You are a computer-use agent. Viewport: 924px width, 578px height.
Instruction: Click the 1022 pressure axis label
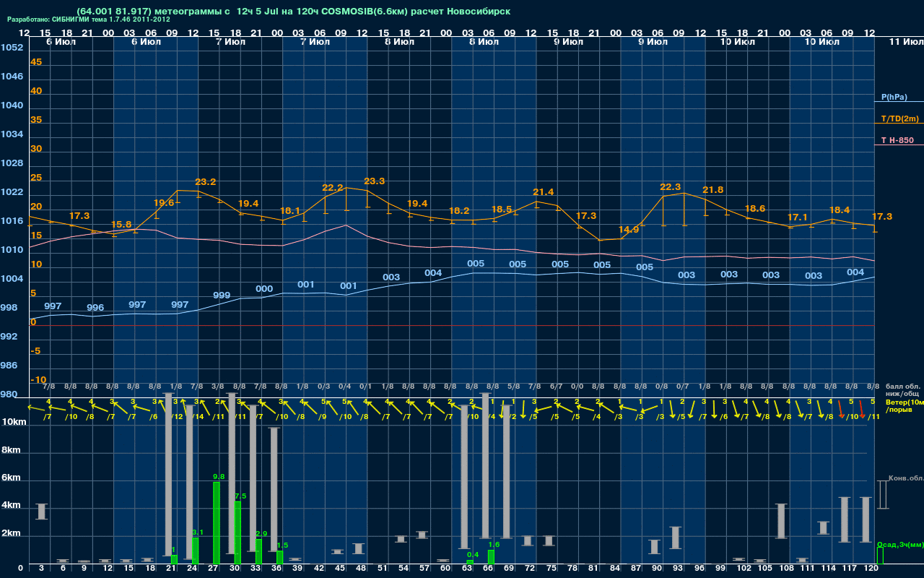12,192
